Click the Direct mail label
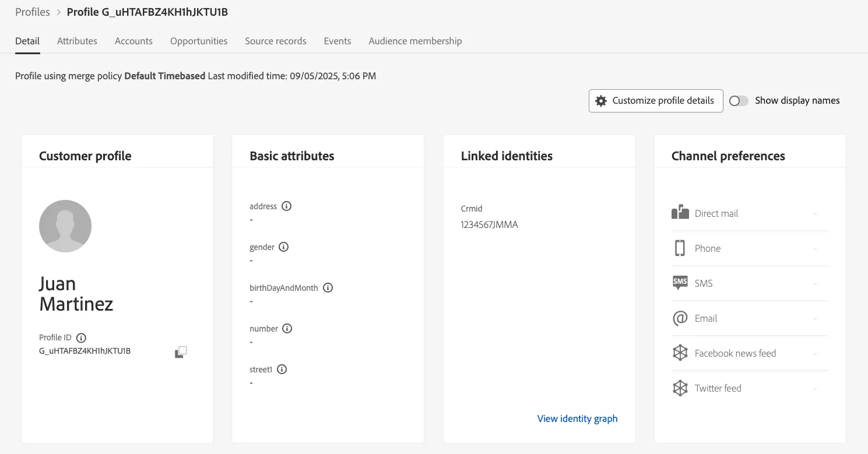This screenshot has width=868, height=454. coord(716,213)
